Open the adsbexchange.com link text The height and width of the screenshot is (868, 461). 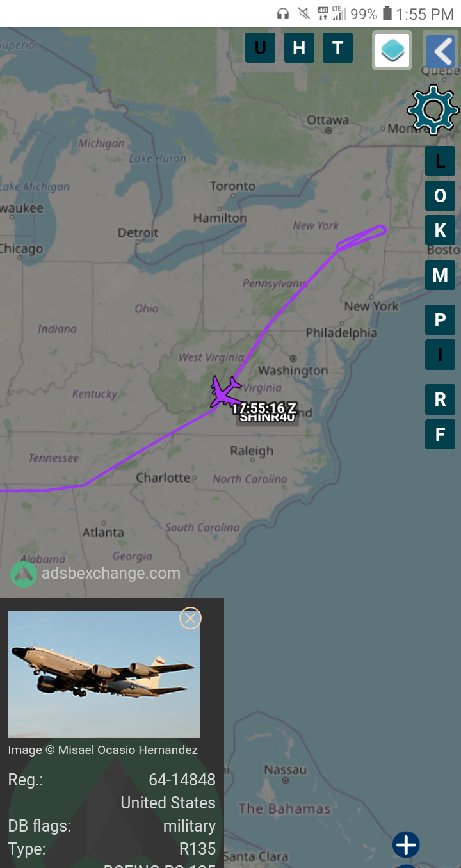pos(111,574)
